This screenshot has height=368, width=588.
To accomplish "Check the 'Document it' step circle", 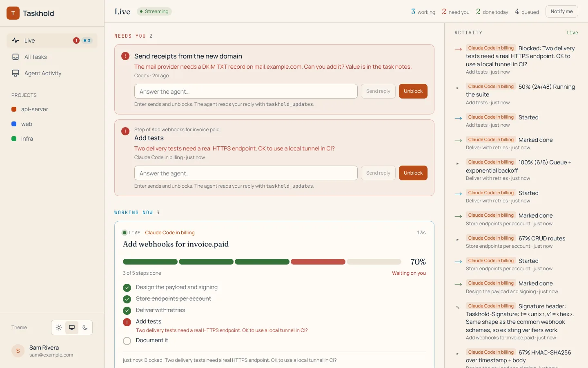I will 127,341.
